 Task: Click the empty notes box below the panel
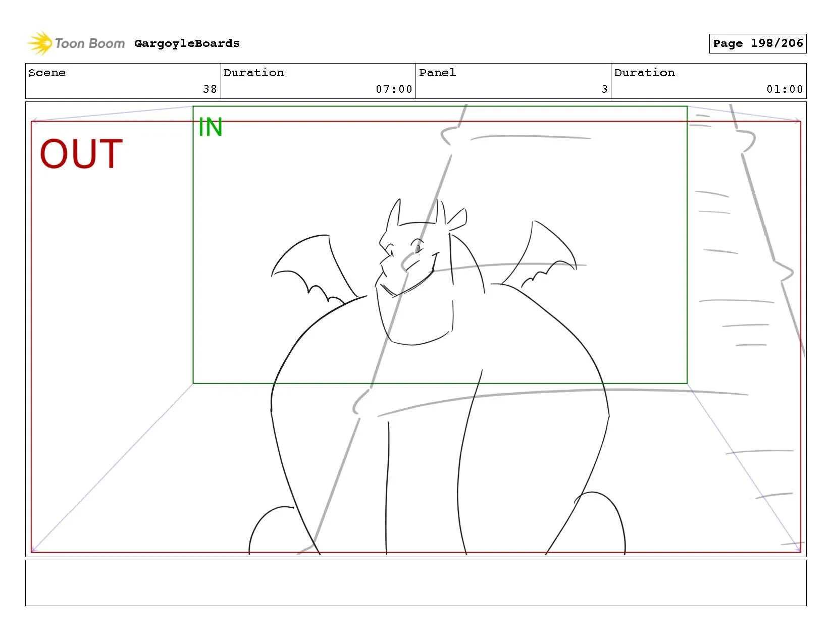coord(415,583)
